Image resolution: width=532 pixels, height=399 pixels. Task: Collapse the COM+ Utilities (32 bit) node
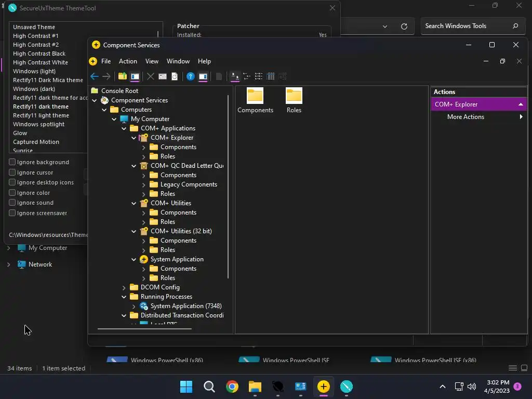tap(134, 231)
